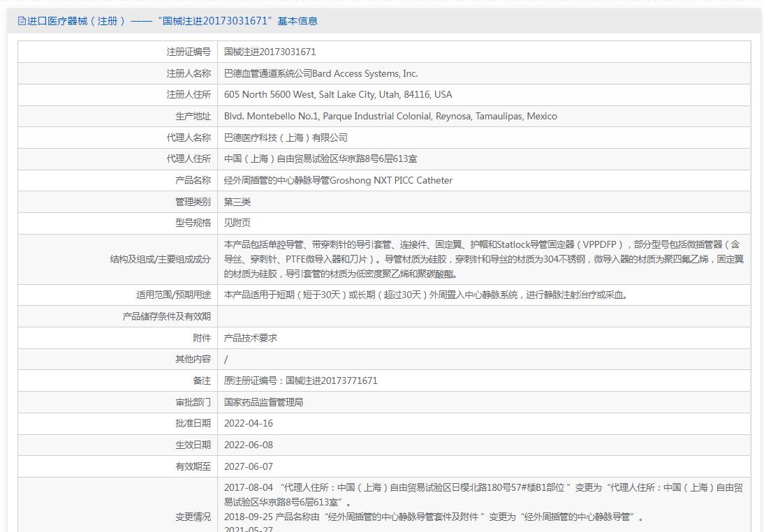Select the 注册证编号 label cell

[117, 52]
